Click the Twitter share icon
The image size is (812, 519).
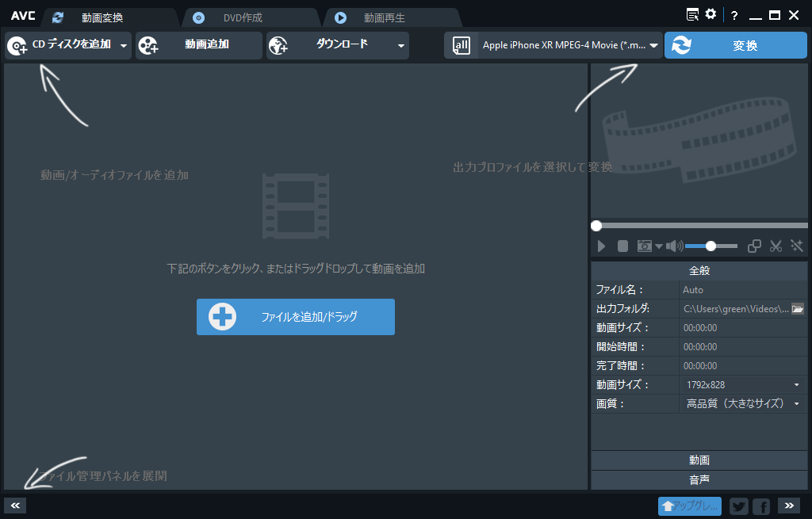coord(738,506)
